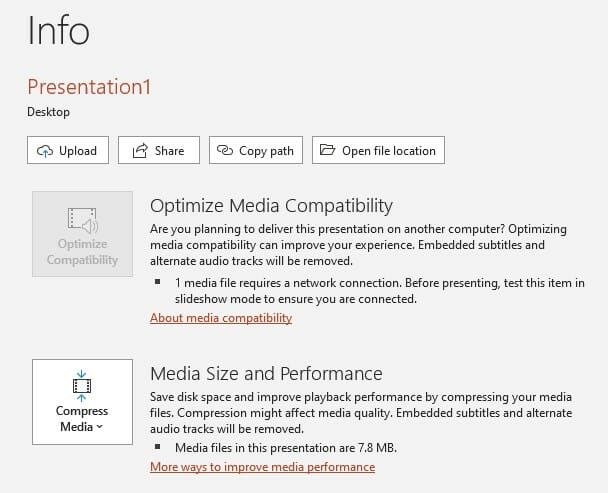608x493 pixels.
Task: Click the Info page heading
Action: pyautogui.click(x=58, y=31)
